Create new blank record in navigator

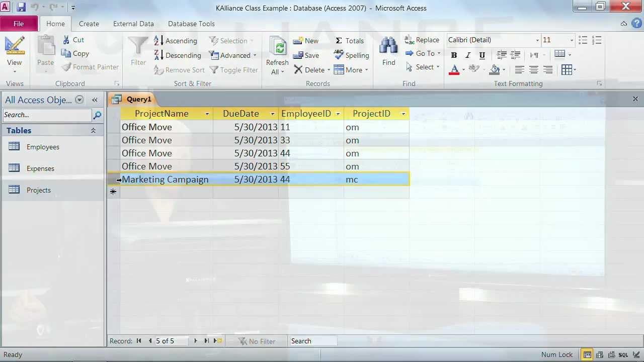pyautogui.click(x=217, y=341)
